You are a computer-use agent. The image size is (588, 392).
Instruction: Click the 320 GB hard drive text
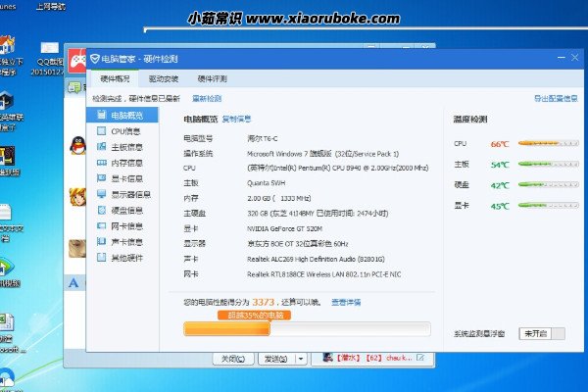coord(318,214)
